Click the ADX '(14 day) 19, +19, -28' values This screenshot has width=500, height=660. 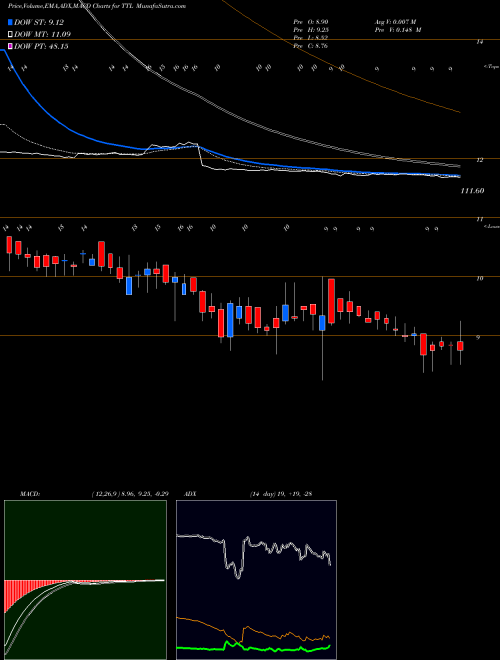click(280, 493)
